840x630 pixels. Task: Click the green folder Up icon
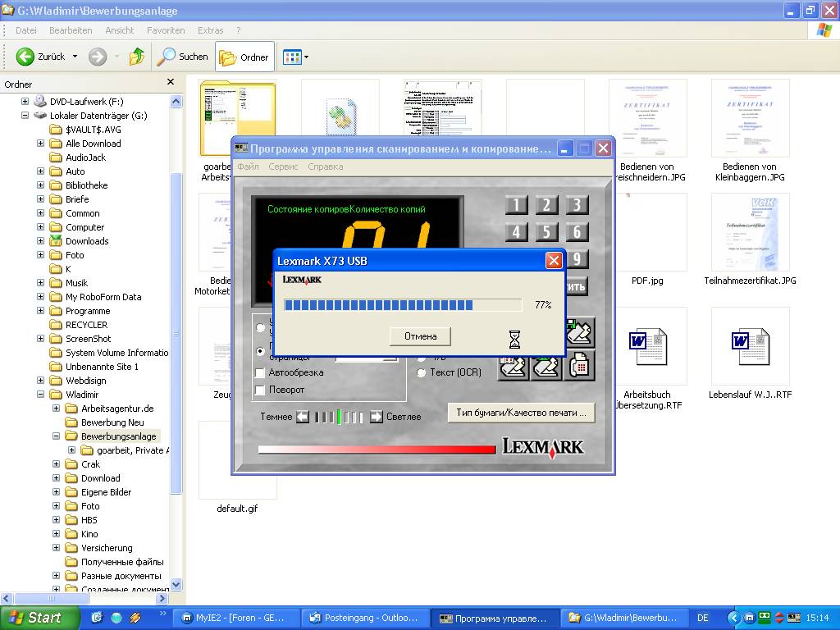click(137, 57)
